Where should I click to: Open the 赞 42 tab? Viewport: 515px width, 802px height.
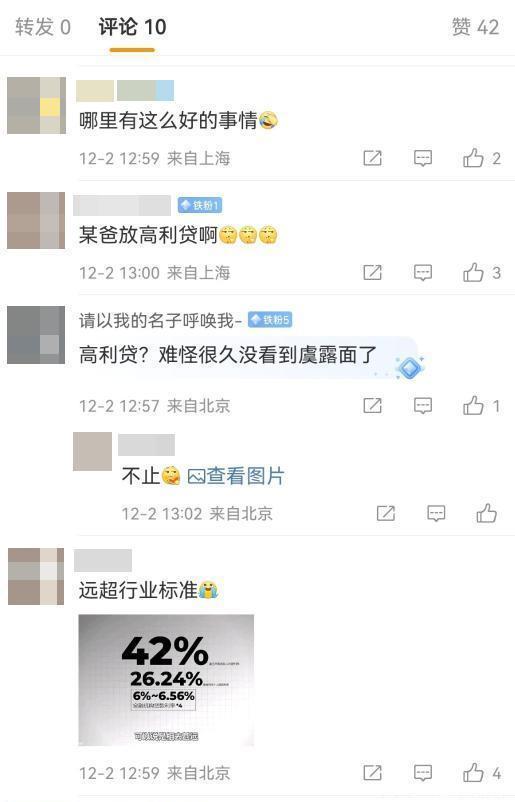476,27
